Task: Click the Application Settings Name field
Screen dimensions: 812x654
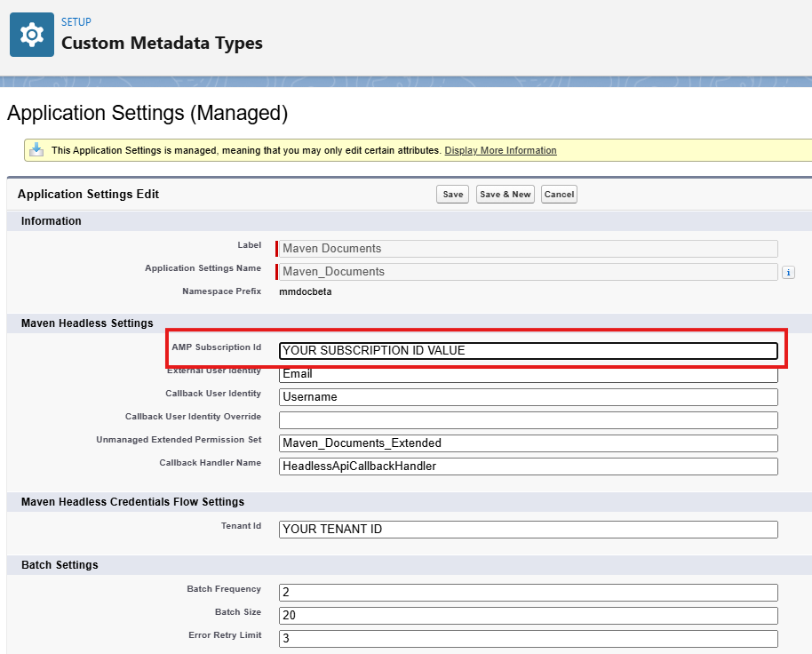Action: 528,272
